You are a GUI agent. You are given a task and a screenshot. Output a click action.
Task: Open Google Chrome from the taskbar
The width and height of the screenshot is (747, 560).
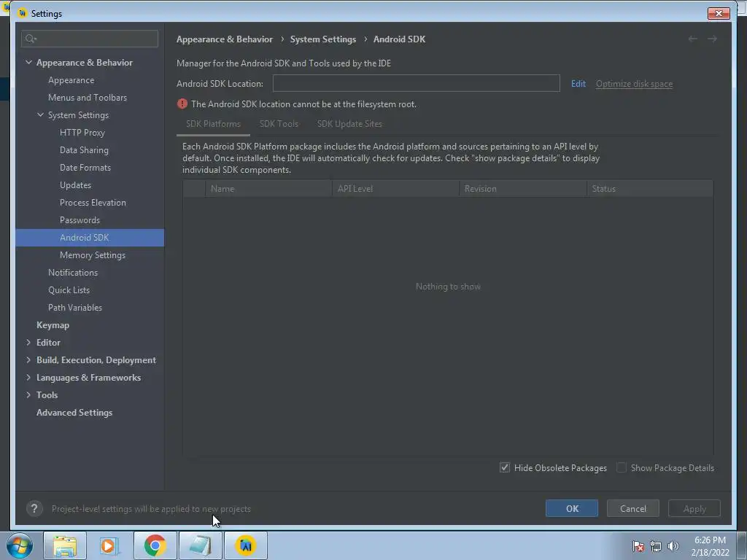point(155,545)
